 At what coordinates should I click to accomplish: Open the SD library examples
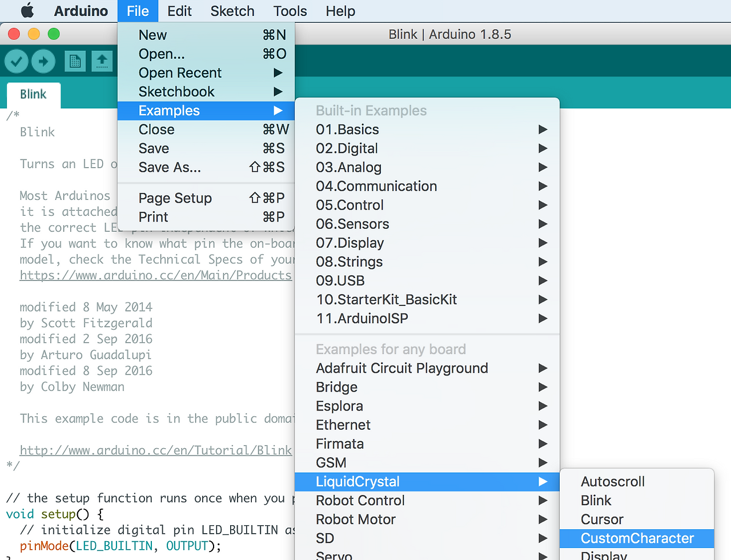tap(427, 538)
